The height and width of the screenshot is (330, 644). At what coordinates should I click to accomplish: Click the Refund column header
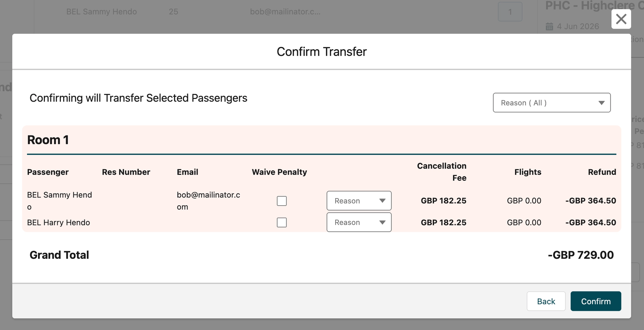602,172
